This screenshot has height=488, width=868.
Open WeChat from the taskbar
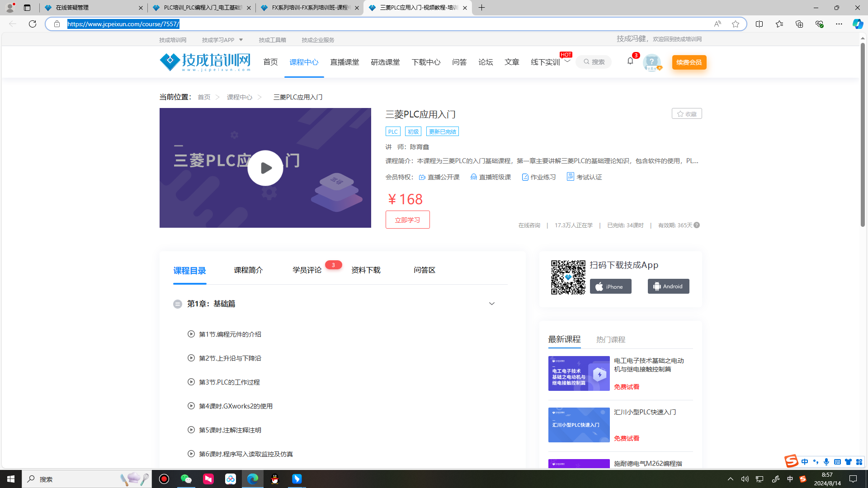[186, 479]
